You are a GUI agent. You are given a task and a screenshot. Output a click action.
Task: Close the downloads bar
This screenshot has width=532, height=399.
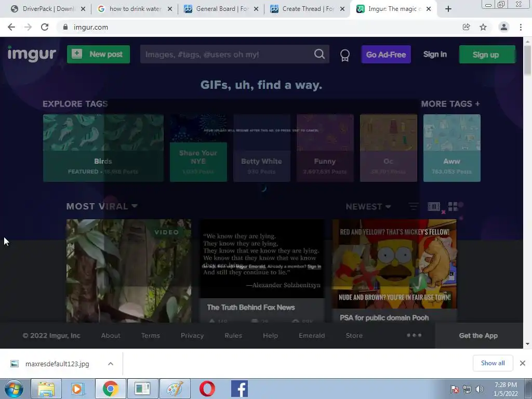click(x=523, y=363)
